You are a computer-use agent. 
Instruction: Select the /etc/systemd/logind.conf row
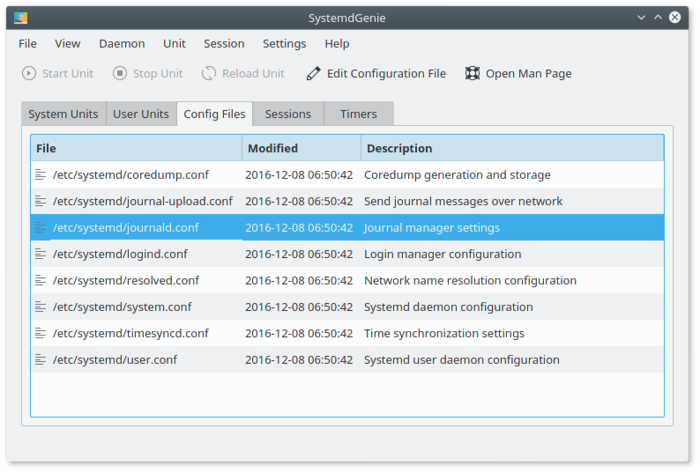click(x=120, y=254)
